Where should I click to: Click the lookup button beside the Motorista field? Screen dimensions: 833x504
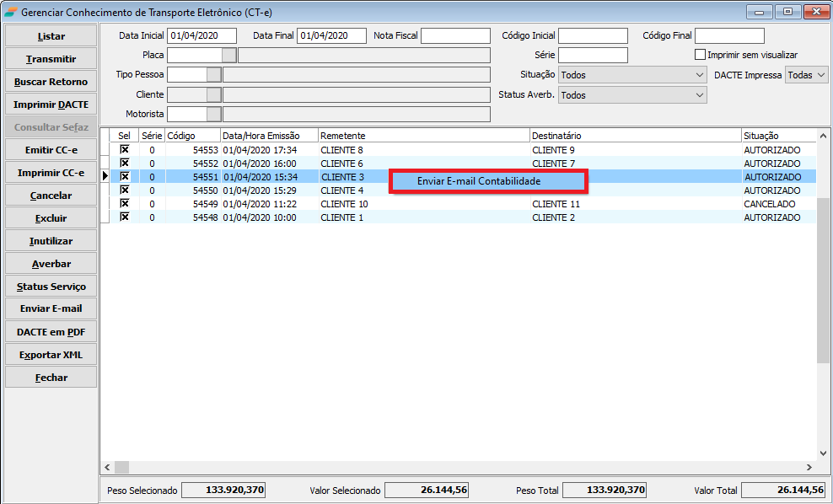point(214,114)
